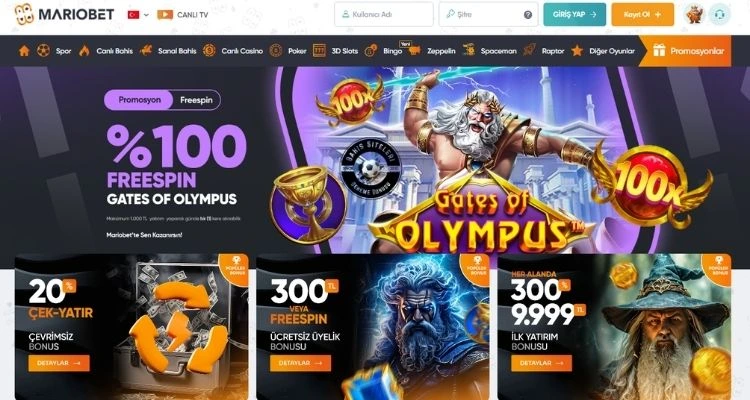The image size is (750, 400).
Task: Open the Canlı TV video icon
Action: tap(165, 15)
